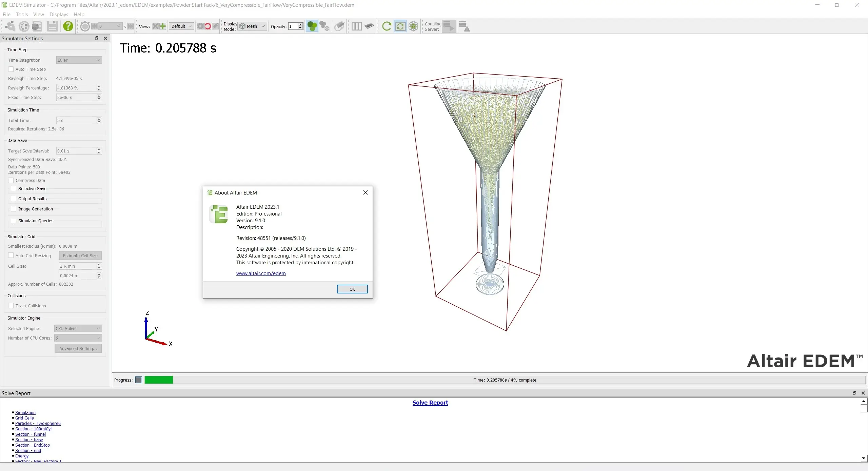The height and width of the screenshot is (471, 868).
Task: Click the green refresh viewer icon
Action: [x=386, y=26]
